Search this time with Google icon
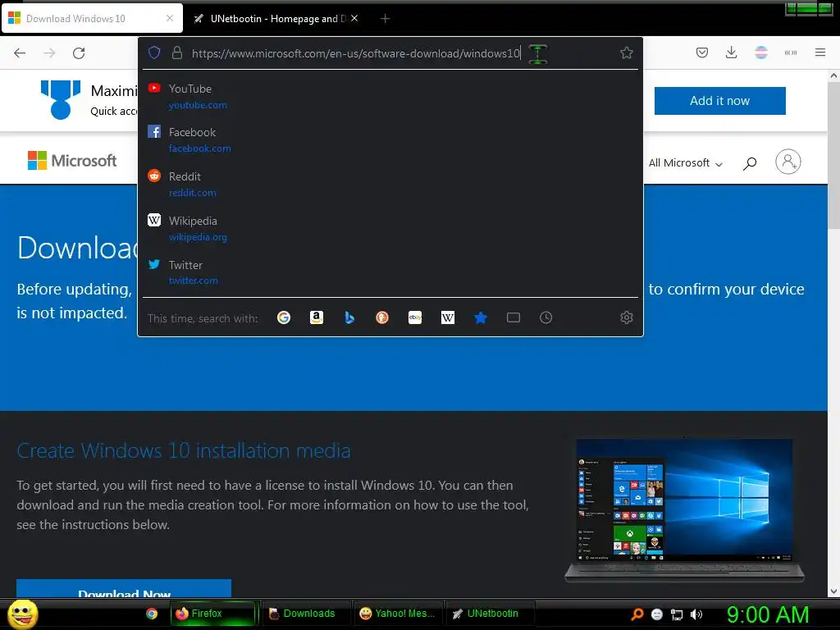 point(283,317)
